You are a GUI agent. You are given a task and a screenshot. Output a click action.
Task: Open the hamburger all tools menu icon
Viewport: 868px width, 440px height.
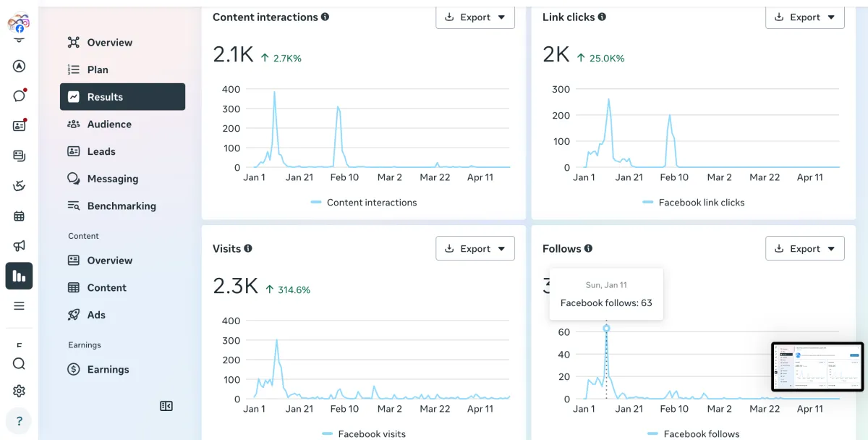coord(20,306)
